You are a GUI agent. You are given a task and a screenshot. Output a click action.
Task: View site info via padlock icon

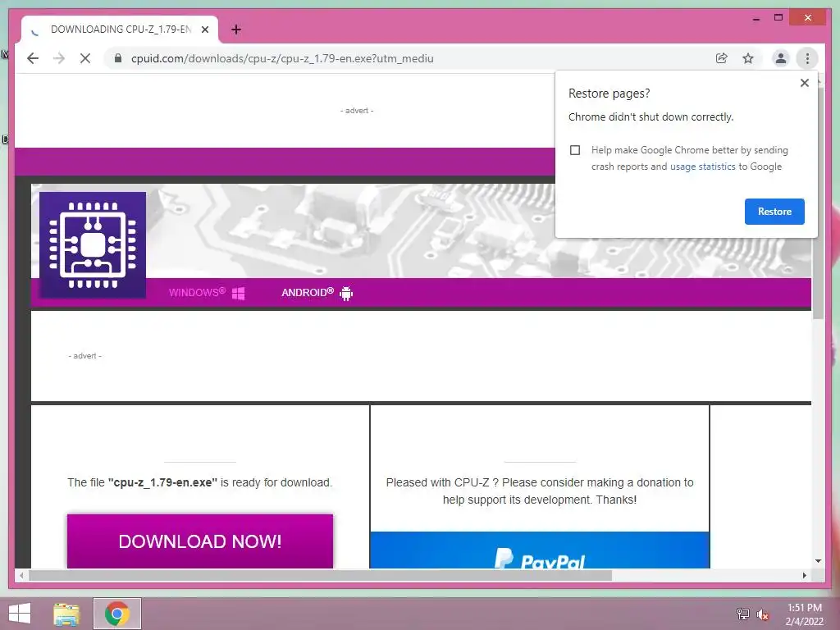[x=118, y=58]
